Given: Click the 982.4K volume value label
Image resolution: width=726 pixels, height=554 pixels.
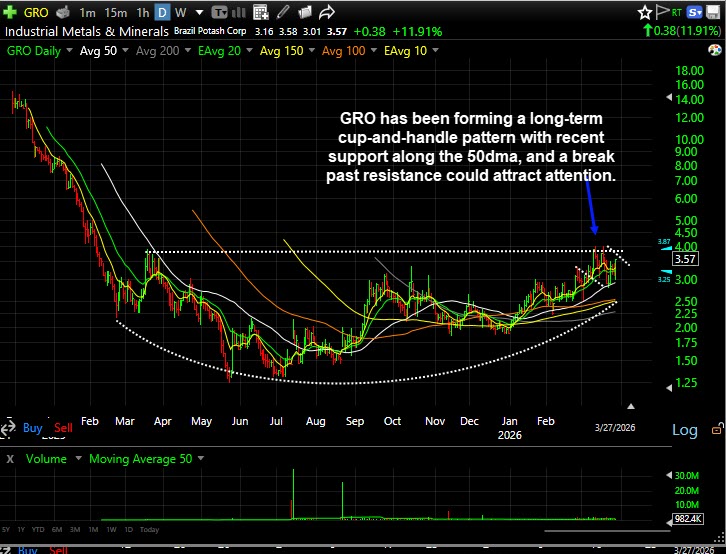Looking at the screenshot, I should point(688,518).
